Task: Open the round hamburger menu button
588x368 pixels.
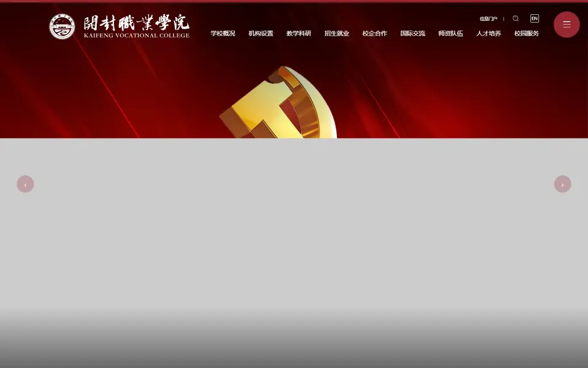Action: click(x=566, y=25)
